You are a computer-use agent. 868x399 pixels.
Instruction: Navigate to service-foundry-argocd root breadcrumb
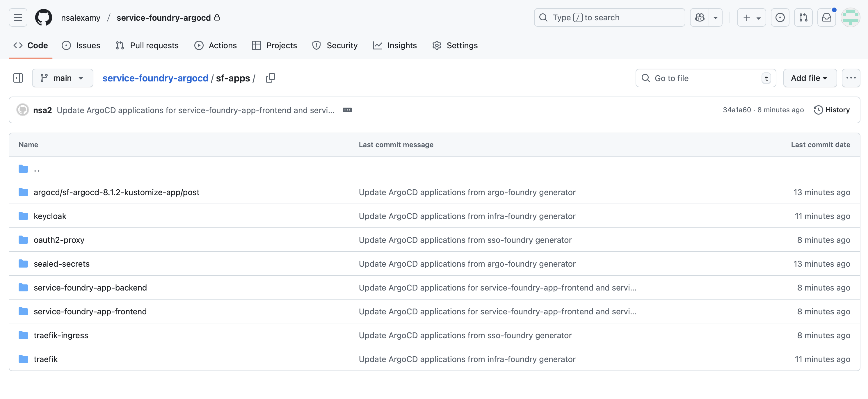pyautogui.click(x=155, y=78)
